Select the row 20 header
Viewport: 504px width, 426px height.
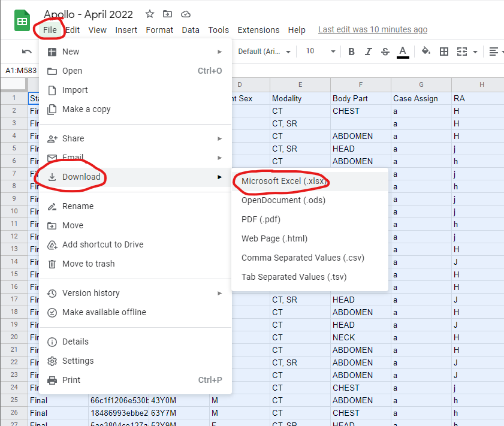14,337
